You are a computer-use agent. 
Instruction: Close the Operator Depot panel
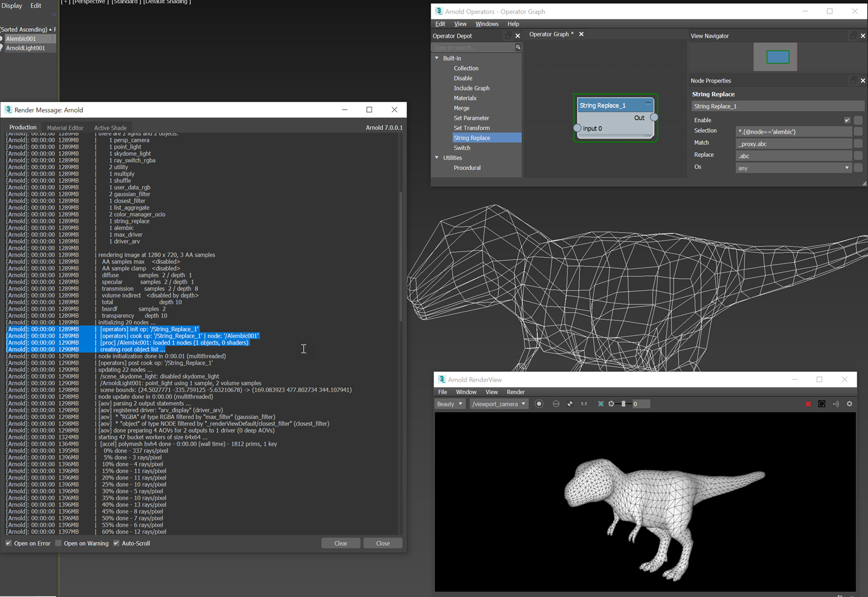pos(518,36)
